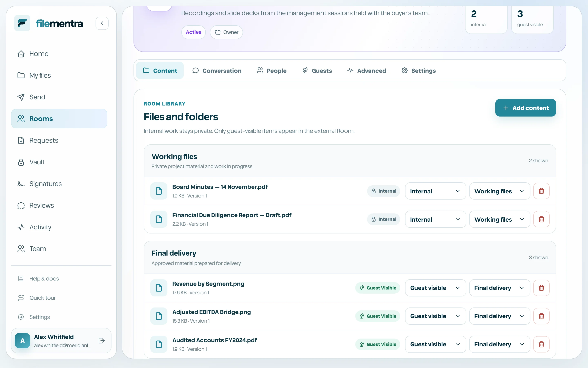The image size is (588, 368).
Task: Delete Revenue by Segment.png with trash icon
Action: tap(541, 288)
